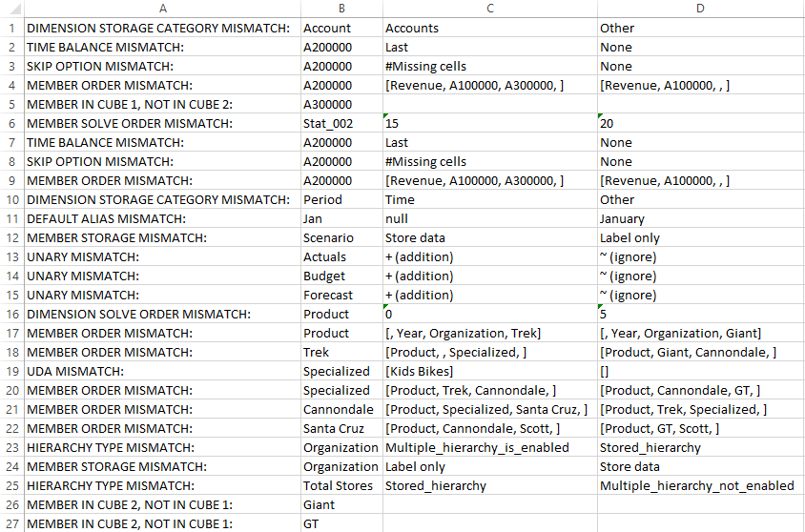
Task: Click '[Product, Giant, Cannondale, ]' cell
Action: (701, 353)
